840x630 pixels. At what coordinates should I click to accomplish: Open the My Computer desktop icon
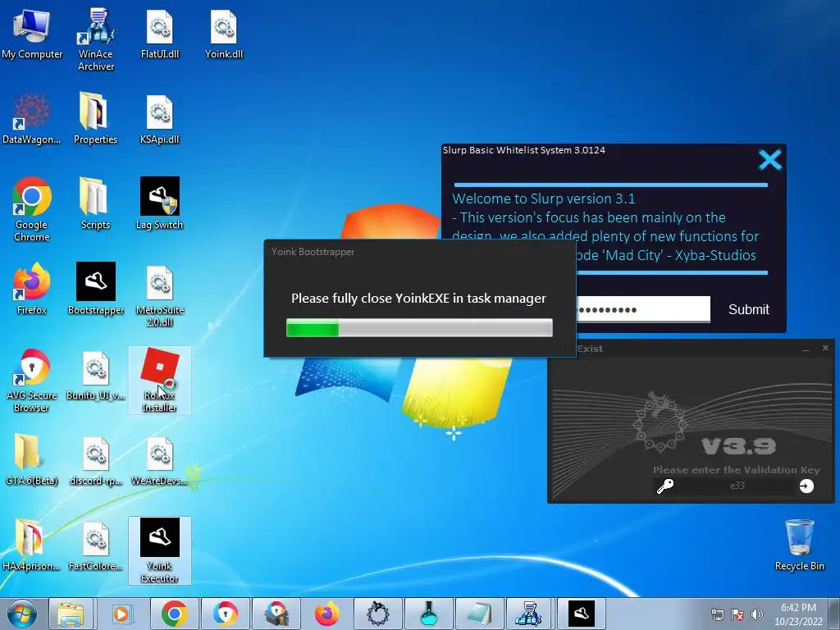(32, 33)
